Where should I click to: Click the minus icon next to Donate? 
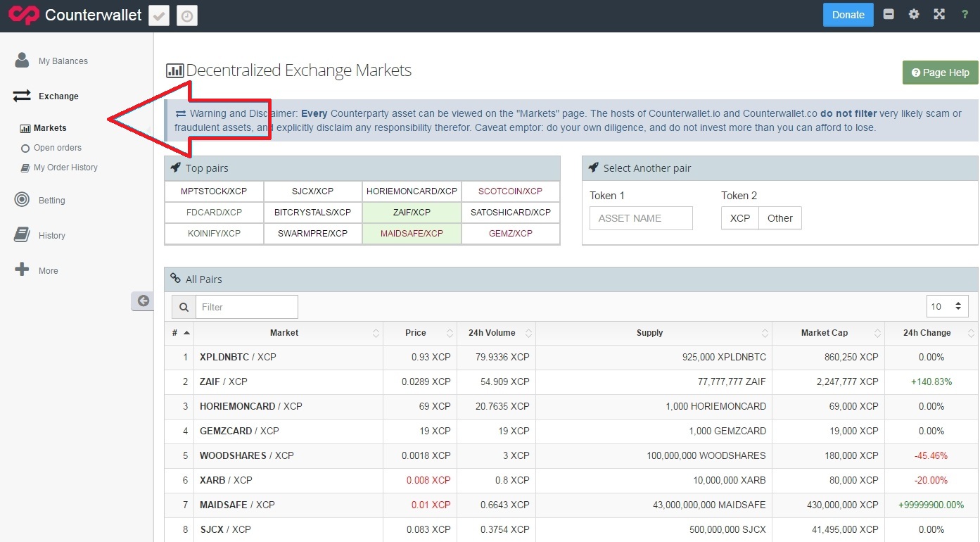tap(889, 14)
